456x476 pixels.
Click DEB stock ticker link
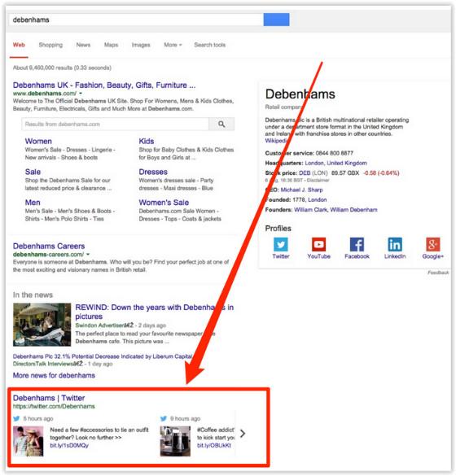305,173
